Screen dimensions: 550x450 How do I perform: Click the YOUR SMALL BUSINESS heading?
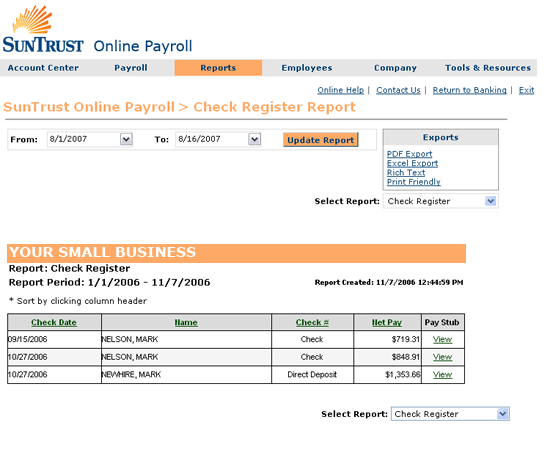(102, 253)
